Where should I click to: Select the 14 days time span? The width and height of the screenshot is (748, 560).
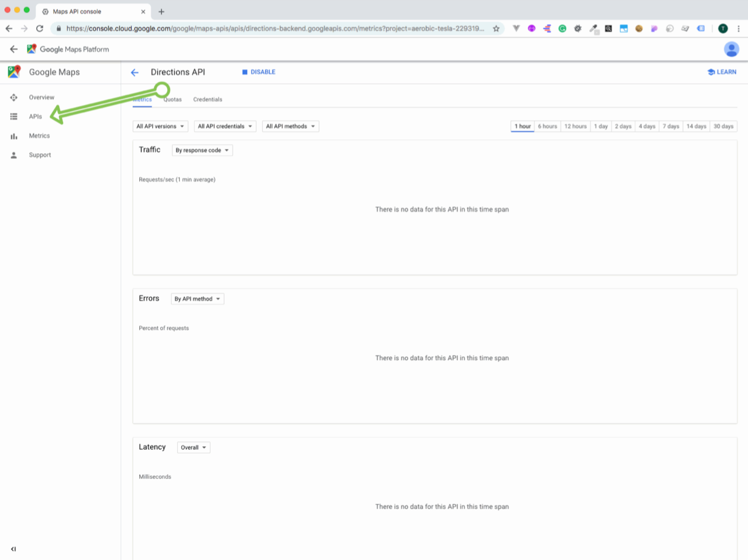(x=696, y=126)
